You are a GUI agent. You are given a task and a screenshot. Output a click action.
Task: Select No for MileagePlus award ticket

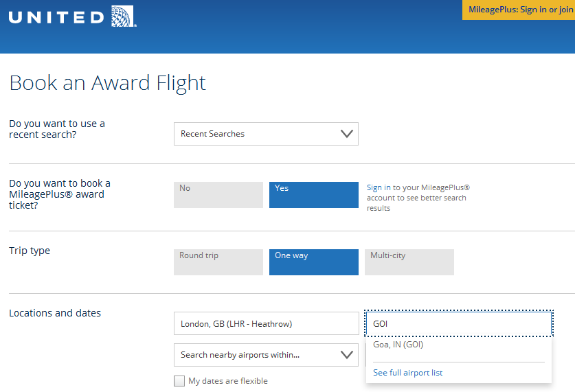coord(218,195)
